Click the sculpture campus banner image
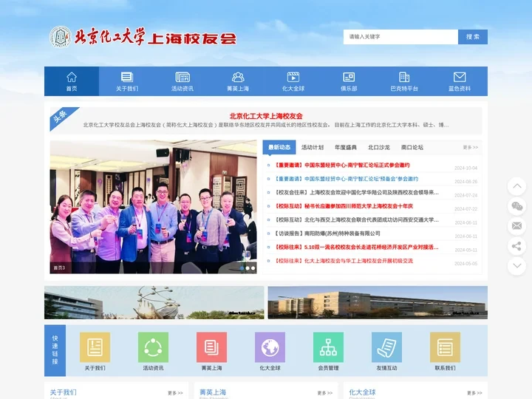Screen dimensions: 532x399 pyautogui.click(x=154, y=303)
